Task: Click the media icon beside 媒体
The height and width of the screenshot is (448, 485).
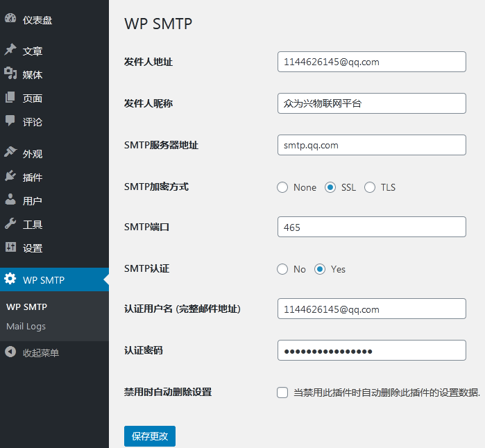Action: coord(10,74)
